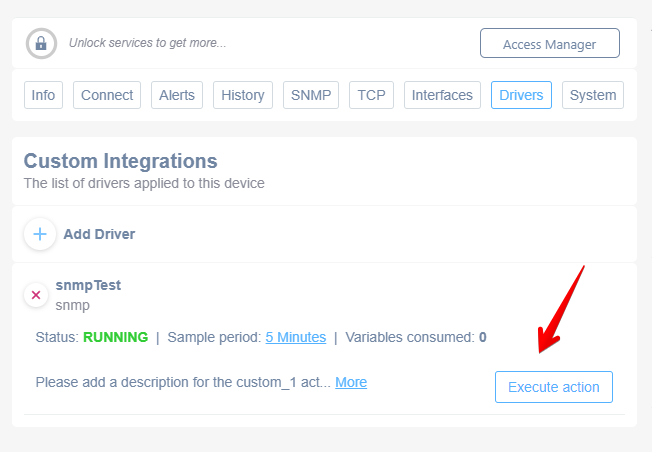Click the Custom Integrations heading
Image resolution: width=652 pixels, height=452 pixels.
(121, 161)
